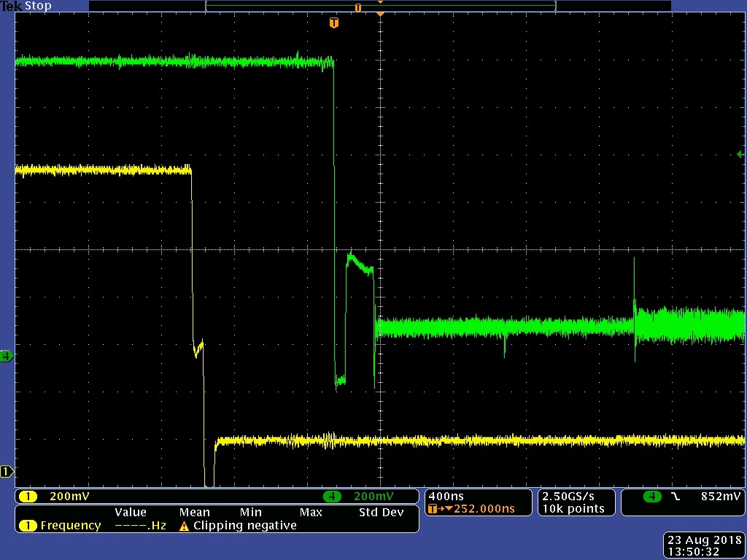Click the clipping warning triangle icon
The image size is (747, 560).
click(x=184, y=526)
